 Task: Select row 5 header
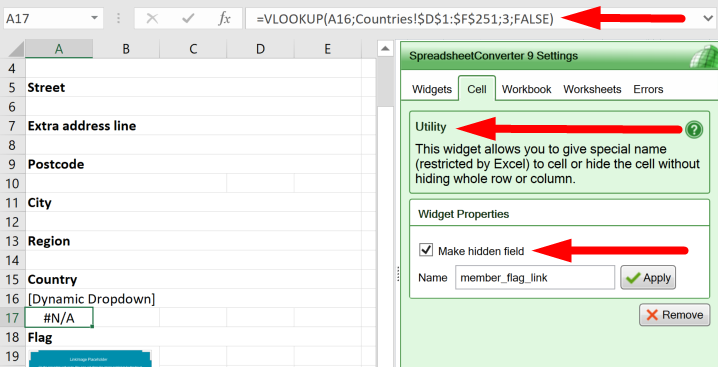pos(12,87)
